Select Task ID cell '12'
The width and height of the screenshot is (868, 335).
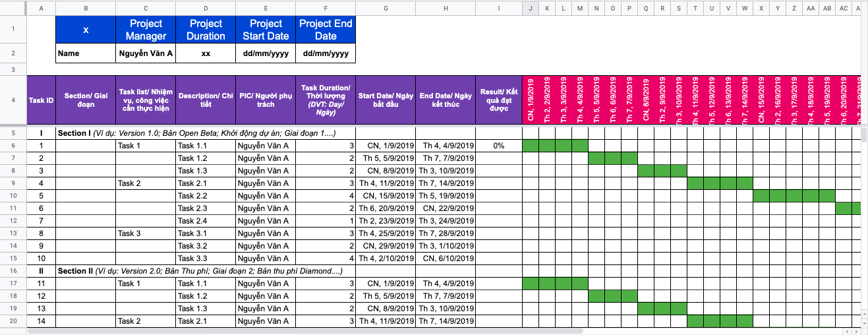(41, 296)
